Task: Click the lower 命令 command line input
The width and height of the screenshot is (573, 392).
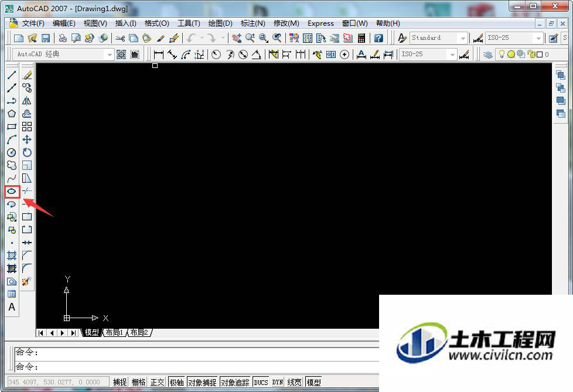Action: click(197, 366)
